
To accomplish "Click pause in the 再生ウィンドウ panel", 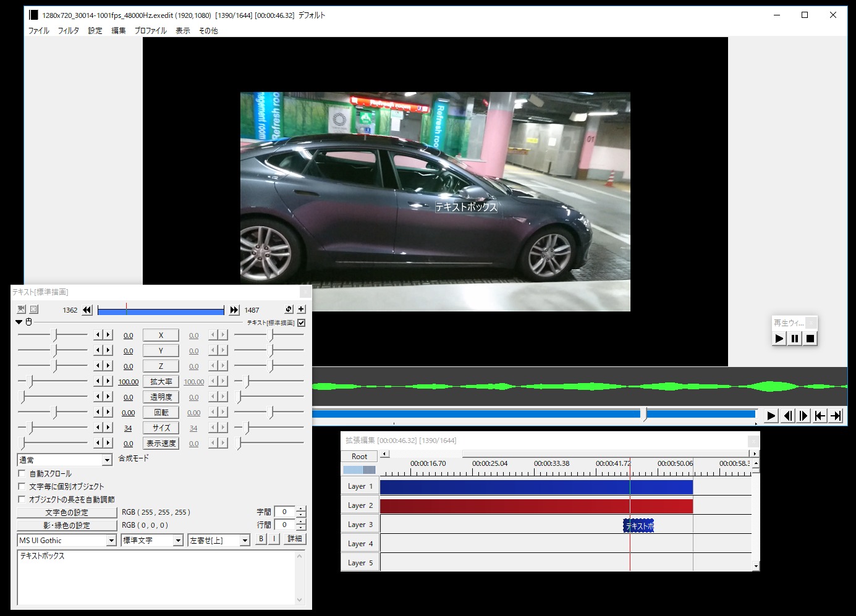I will [x=795, y=339].
